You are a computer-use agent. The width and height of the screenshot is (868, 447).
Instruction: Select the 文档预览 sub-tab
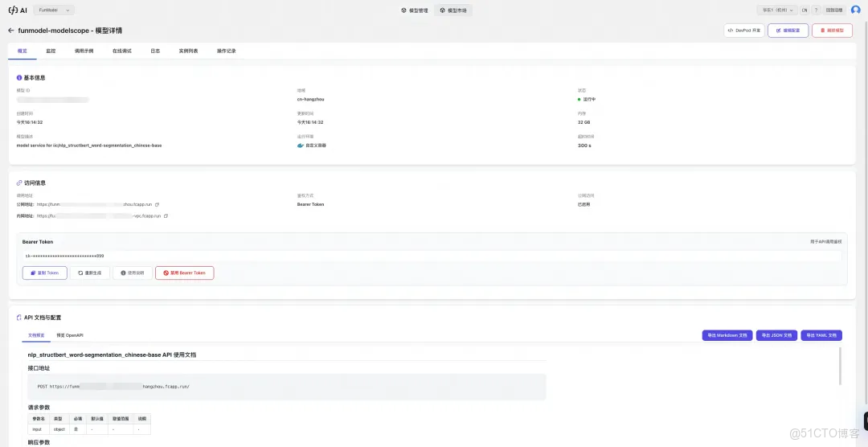point(36,335)
